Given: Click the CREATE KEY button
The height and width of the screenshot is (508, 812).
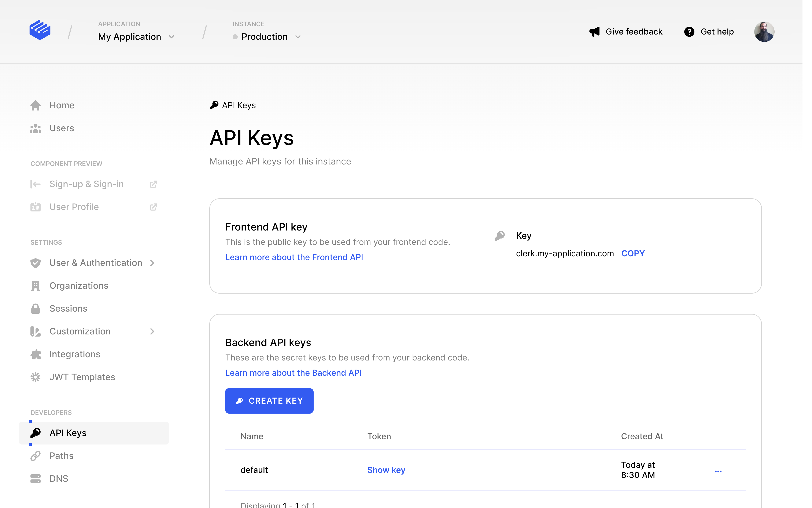Looking at the screenshot, I should pyautogui.click(x=269, y=401).
